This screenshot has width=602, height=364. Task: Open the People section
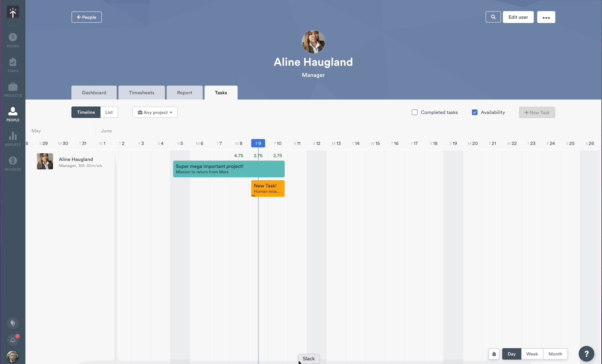click(x=13, y=113)
